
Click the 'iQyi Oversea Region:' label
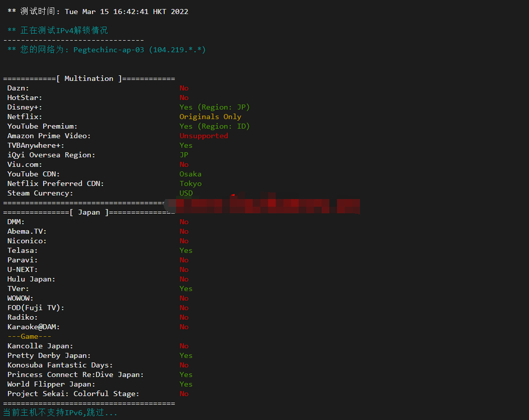tap(51, 155)
